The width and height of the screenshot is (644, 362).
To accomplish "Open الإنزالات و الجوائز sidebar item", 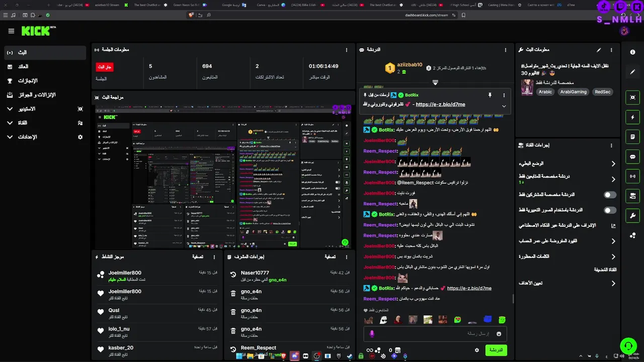I will pyautogui.click(x=45, y=95).
